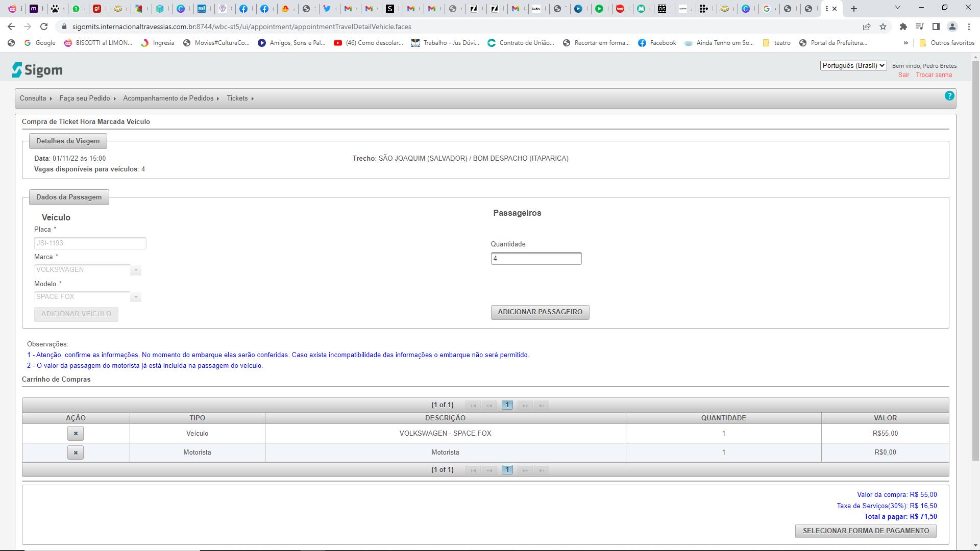Screen dimensions: 980x551
Task: Click the share page icon in address bar
Action: click(867, 27)
